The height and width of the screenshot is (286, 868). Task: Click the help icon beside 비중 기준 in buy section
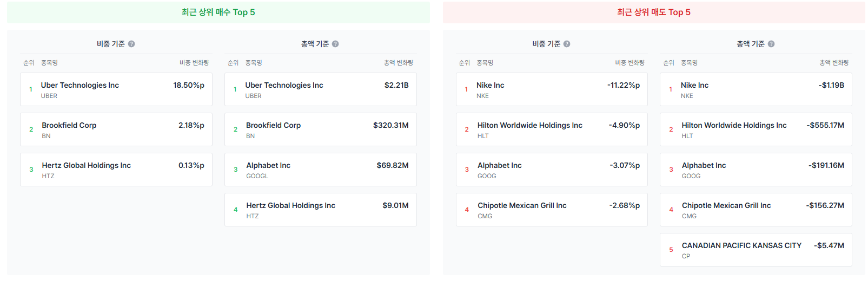coord(131,44)
